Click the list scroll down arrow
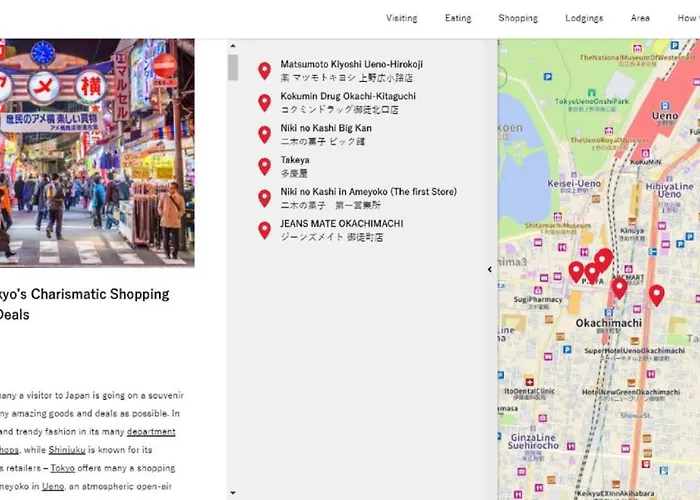700x500 pixels. 233,493
